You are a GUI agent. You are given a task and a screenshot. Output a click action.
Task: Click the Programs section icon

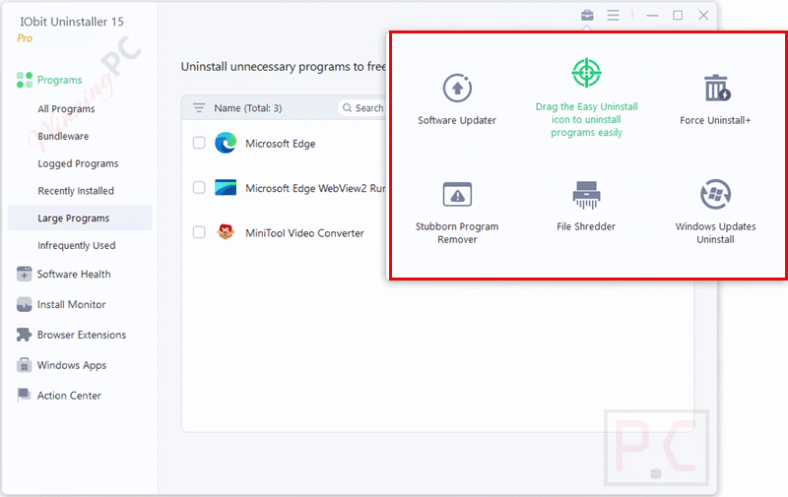click(x=24, y=80)
